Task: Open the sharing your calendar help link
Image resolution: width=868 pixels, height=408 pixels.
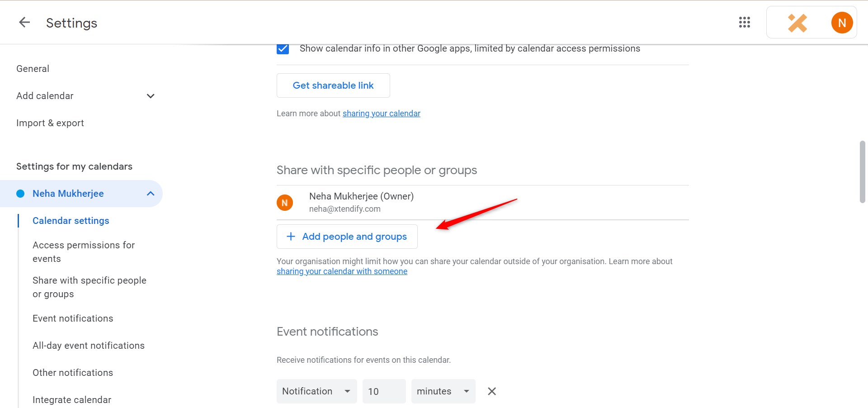Action: click(x=381, y=113)
